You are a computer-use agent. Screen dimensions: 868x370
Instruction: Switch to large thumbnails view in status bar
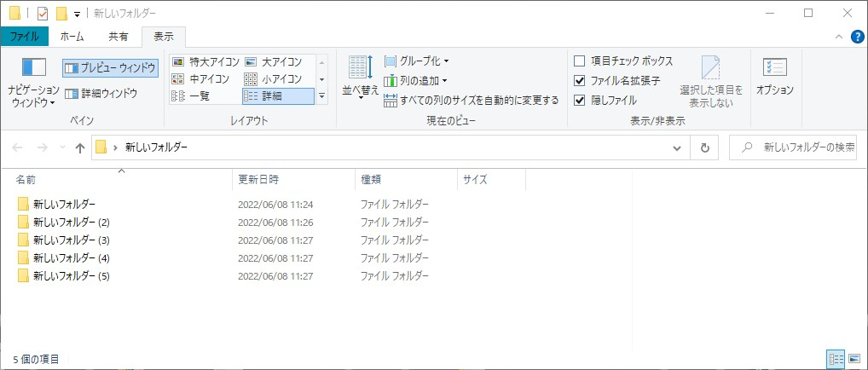[854, 359]
